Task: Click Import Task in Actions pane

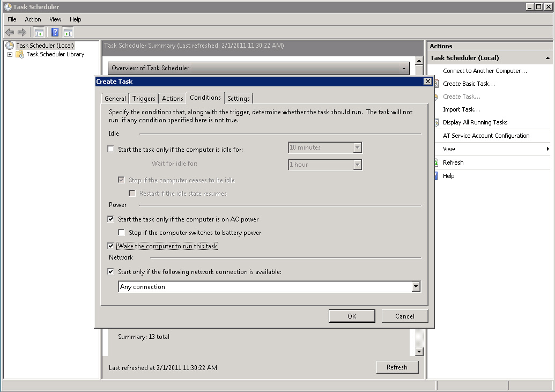Action: [462, 109]
